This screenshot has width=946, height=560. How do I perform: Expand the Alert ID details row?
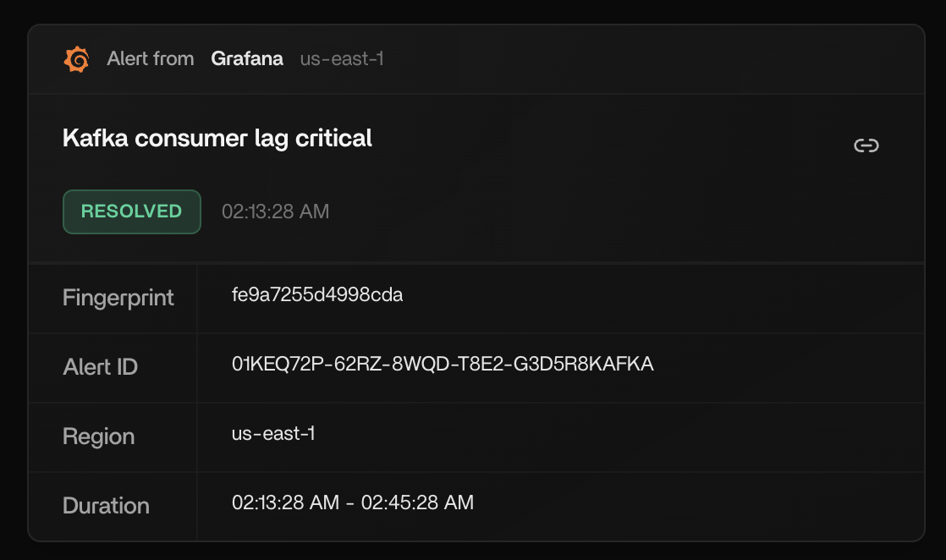100,367
